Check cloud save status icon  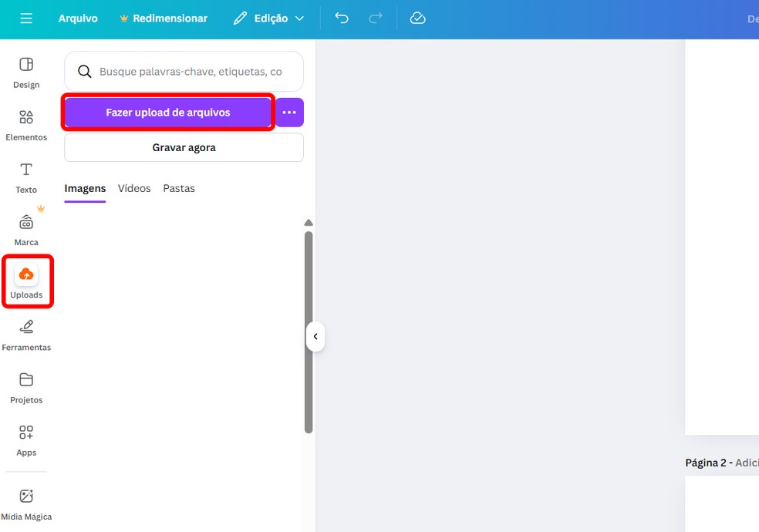[x=417, y=19]
